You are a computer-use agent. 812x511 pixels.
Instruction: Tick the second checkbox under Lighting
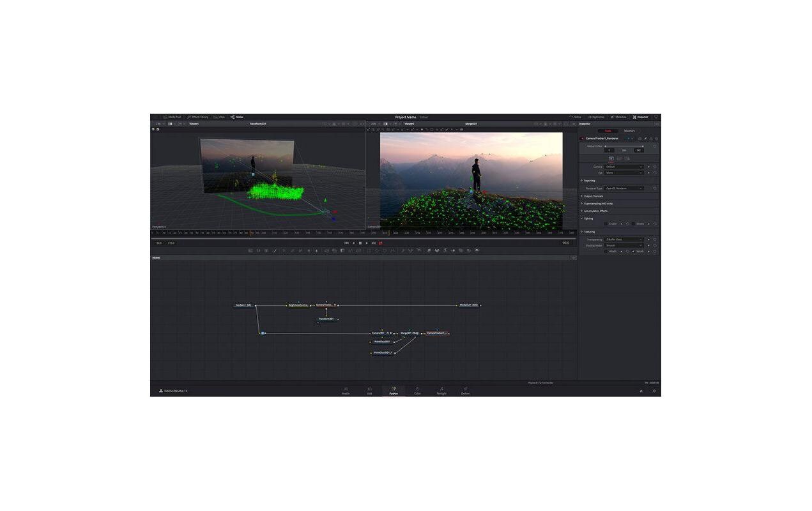(x=633, y=224)
